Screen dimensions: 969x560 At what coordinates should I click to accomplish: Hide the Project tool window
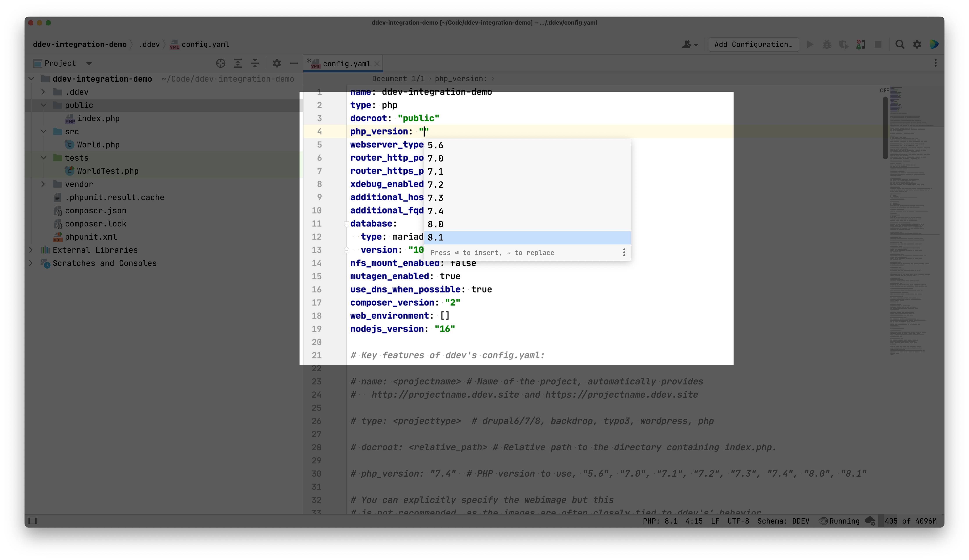coord(294,63)
